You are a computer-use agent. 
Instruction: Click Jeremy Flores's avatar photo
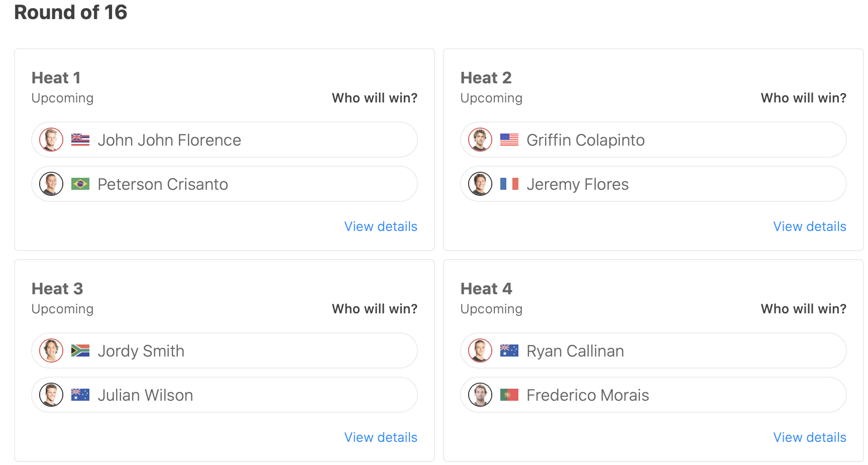tap(480, 184)
